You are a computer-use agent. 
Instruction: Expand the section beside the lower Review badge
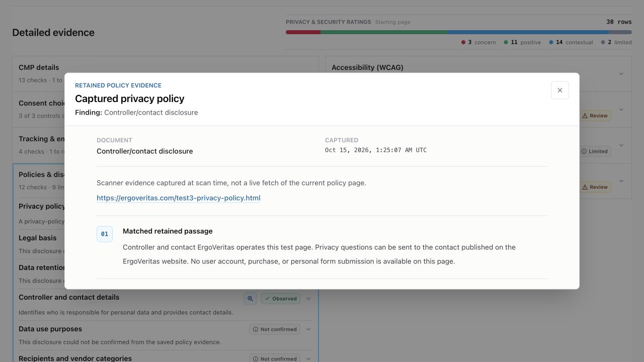tap(621, 181)
